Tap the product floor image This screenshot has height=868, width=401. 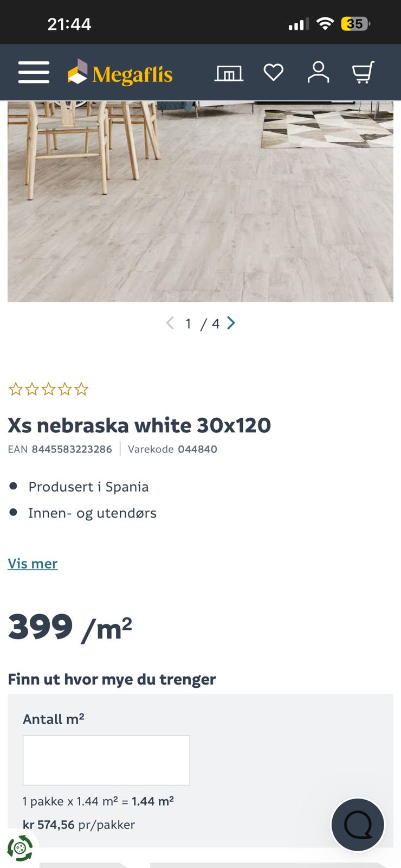point(200,201)
